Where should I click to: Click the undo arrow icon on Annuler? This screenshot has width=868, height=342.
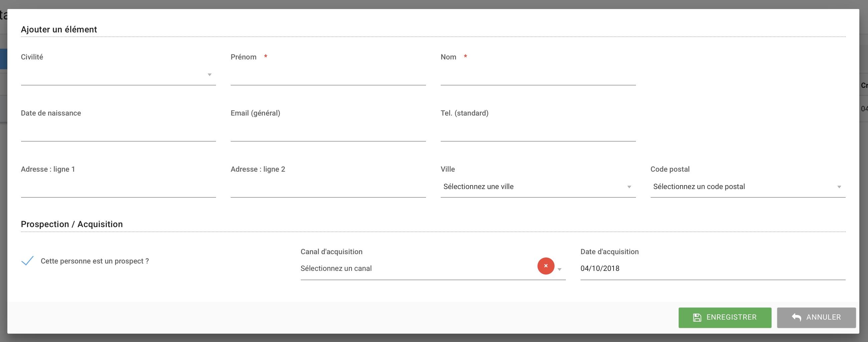pyautogui.click(x=796, y=317)
